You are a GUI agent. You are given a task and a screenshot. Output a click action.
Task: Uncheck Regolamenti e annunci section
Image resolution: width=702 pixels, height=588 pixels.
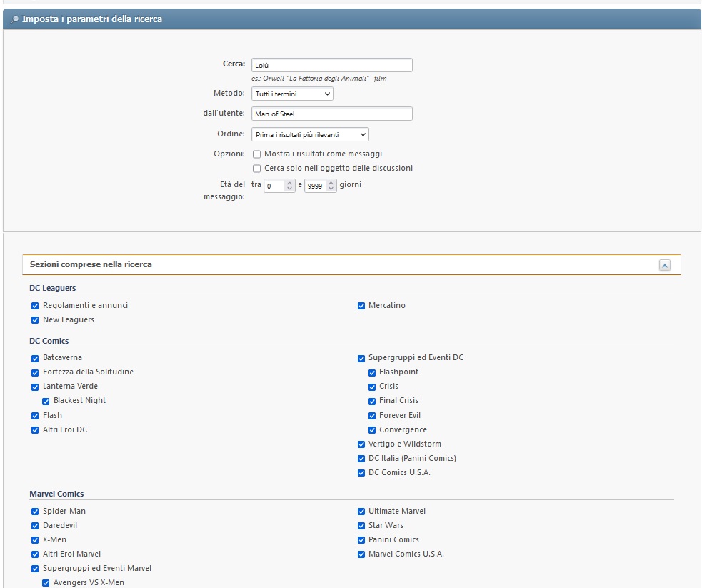35,305
